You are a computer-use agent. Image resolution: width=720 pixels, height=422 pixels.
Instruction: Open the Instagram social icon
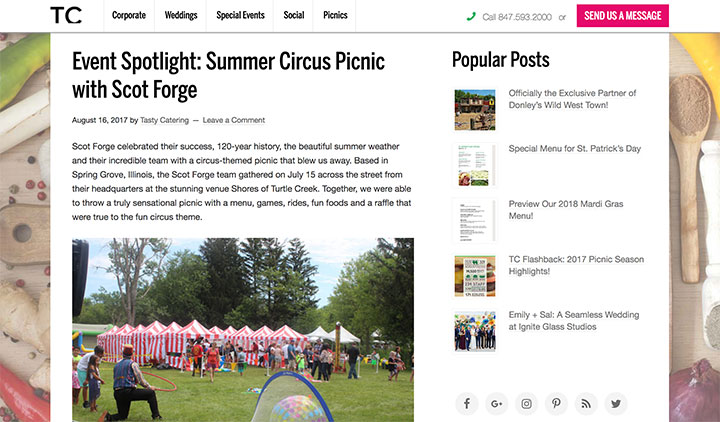tap(526, 404)
